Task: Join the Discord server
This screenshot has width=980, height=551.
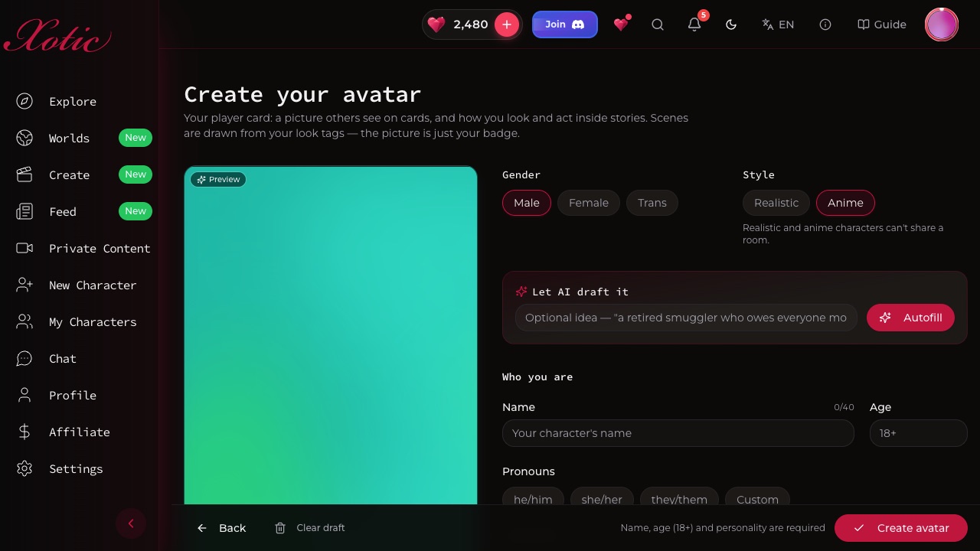Action: coord(565,24)
